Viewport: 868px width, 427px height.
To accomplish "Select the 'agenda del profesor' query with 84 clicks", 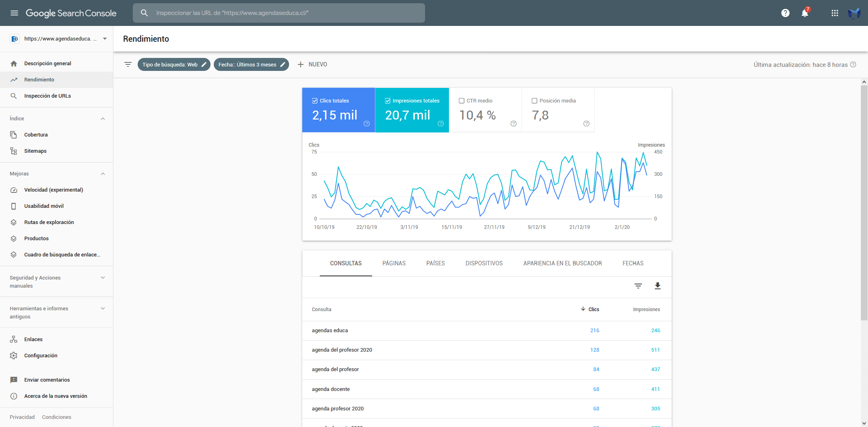I will 487,369.
